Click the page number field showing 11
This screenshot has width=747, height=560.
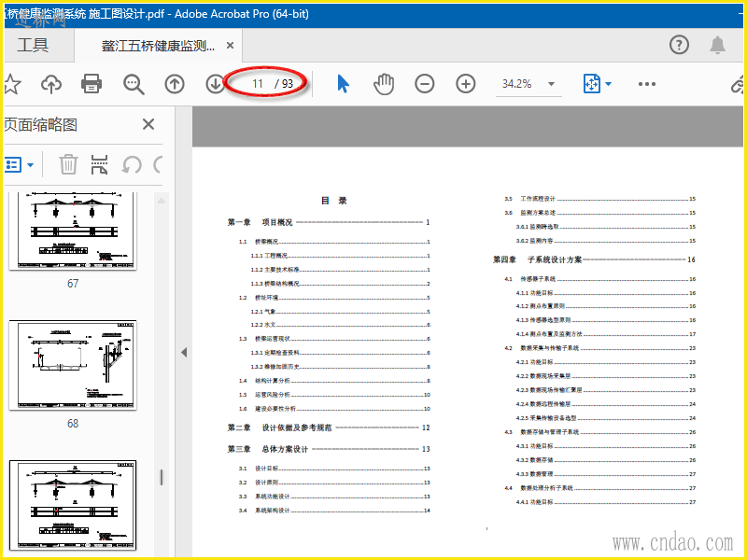coord(258,84)
